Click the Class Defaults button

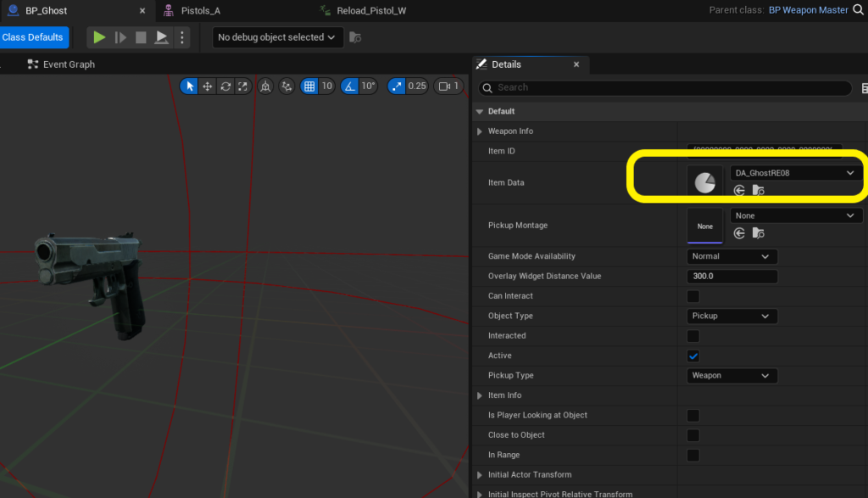(32, 37)
